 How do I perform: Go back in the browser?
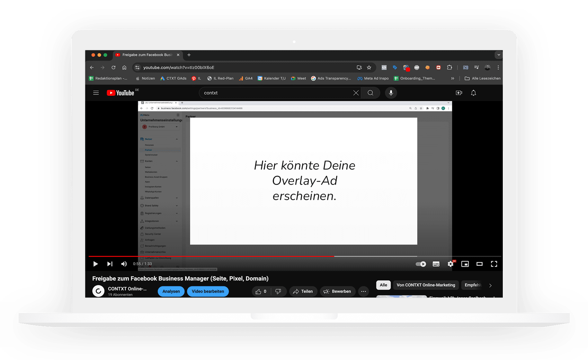pyautogui.click(x=92, y=67)
